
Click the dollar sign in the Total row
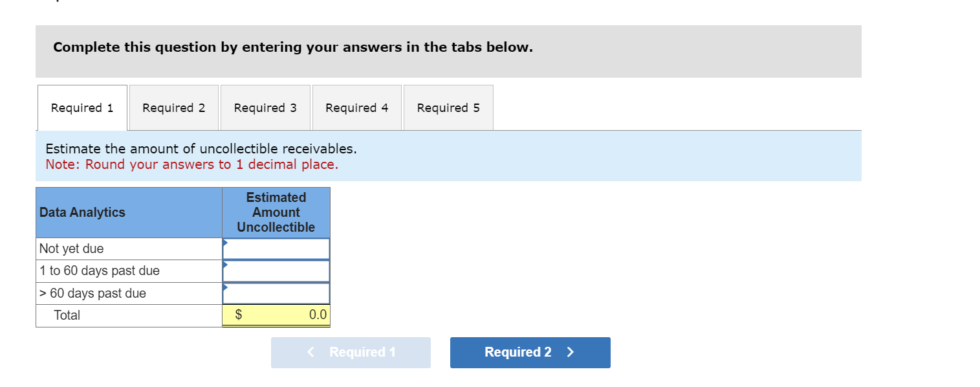(238, 315)
